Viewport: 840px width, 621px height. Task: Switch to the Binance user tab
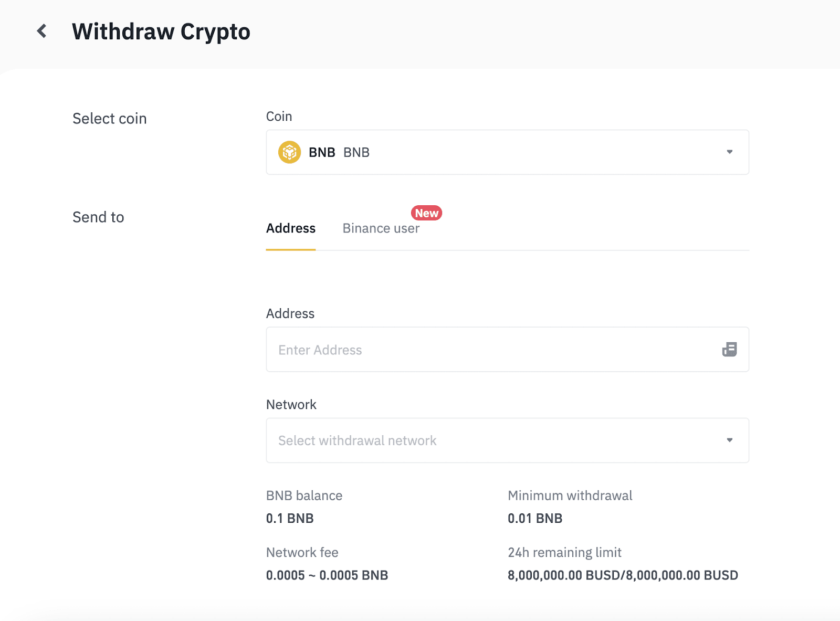381,228
